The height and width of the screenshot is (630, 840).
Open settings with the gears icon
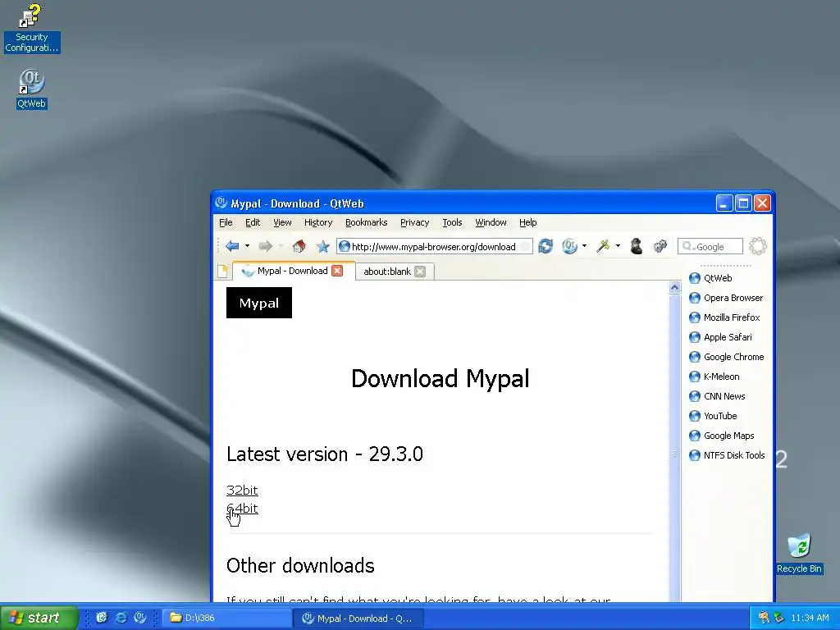tap(660, 246)
